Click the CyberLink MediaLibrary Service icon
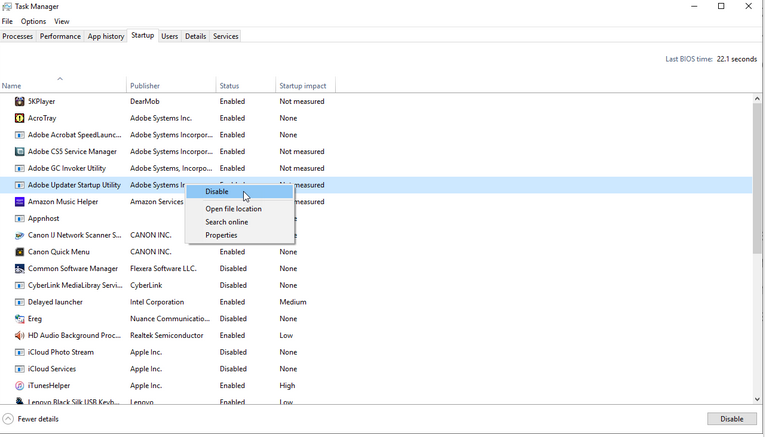This screenshot has width=765, height=437. click(20, 285)
